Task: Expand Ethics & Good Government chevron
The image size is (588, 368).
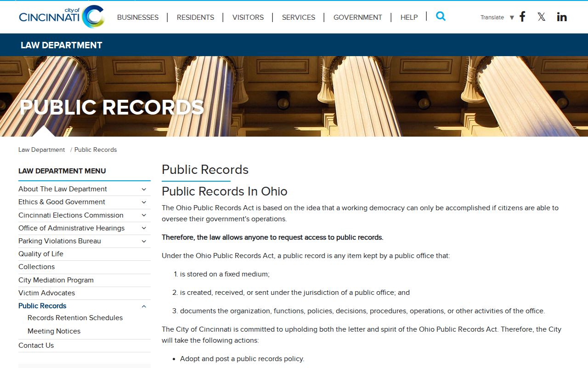Action: click(x=144, y=202)
